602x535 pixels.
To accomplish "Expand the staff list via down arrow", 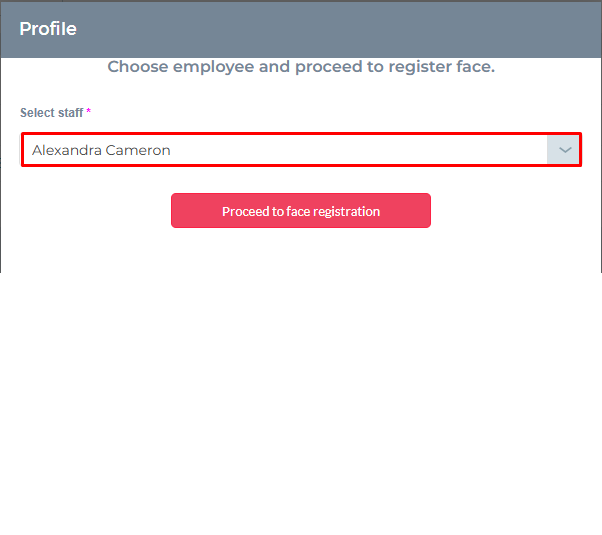I will point(565,150).
